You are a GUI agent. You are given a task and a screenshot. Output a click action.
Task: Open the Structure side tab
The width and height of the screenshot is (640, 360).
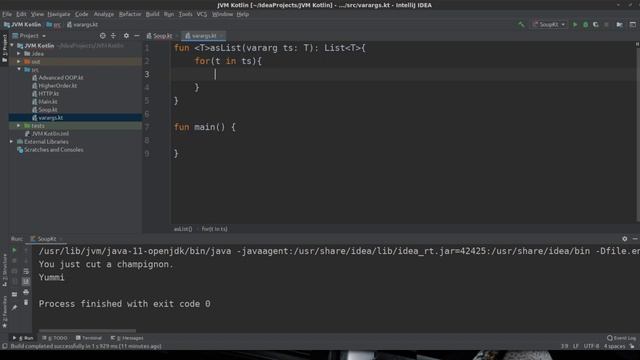coord(4,270)
